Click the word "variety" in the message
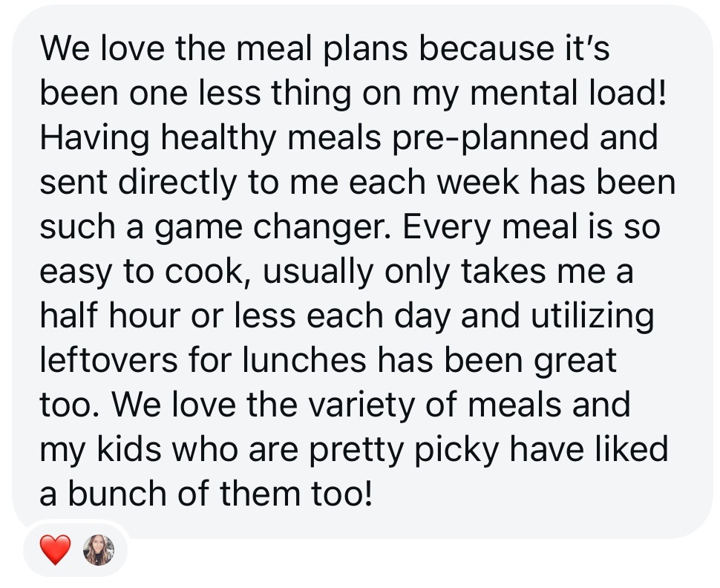 [x=361, y=407]
